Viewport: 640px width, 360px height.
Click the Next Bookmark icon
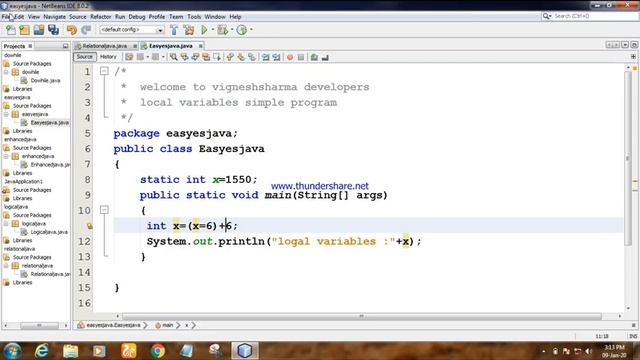click(x=241, y=57)
